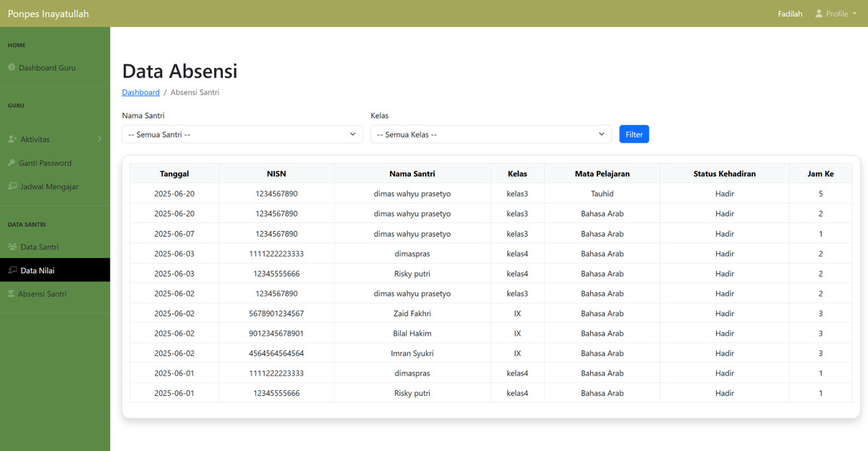
Task: Click the Absensi Santri icon in sidebar
Action: coord(11,293)
